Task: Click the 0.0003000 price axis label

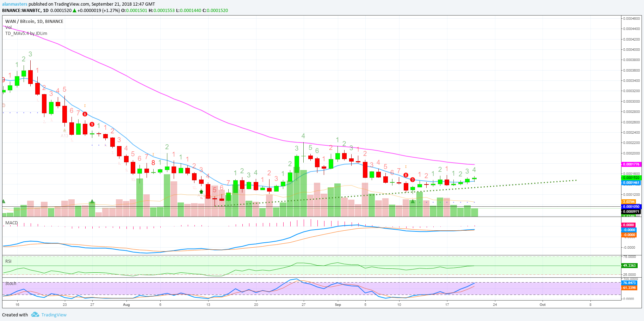Action: [631, 101]
